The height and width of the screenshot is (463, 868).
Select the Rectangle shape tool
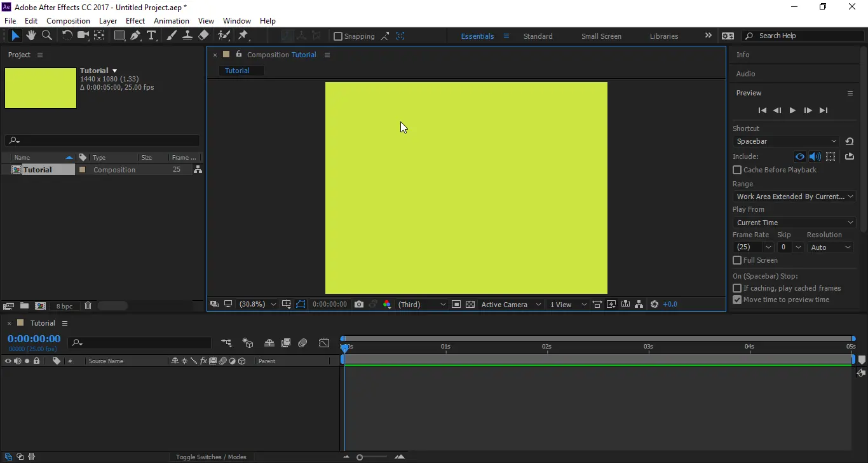[x=119, y=36]
